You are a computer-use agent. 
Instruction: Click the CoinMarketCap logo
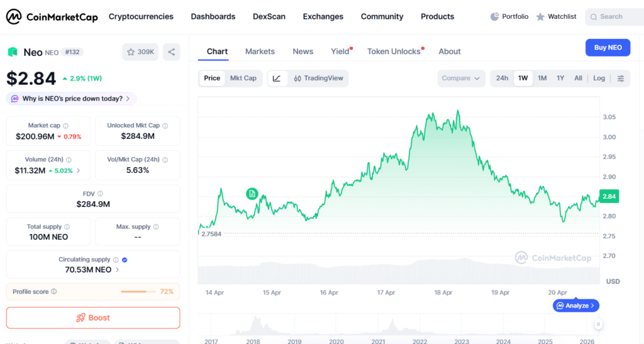pos(52,17)
